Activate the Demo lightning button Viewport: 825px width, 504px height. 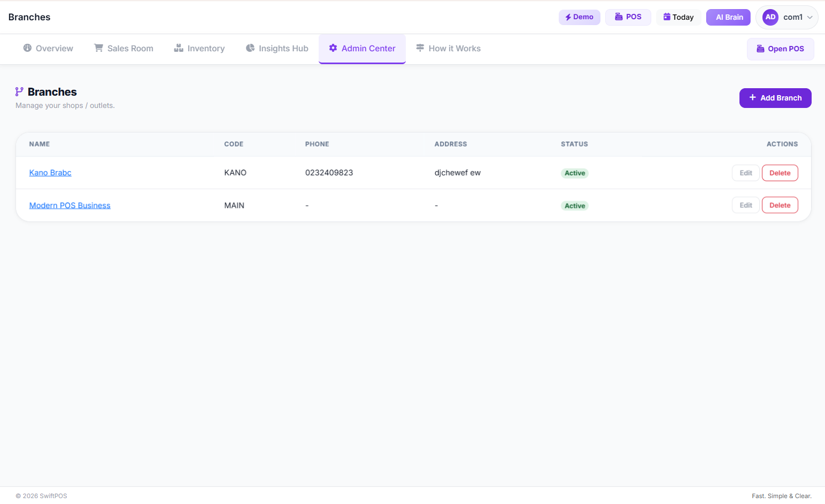[x=580, y=17]
